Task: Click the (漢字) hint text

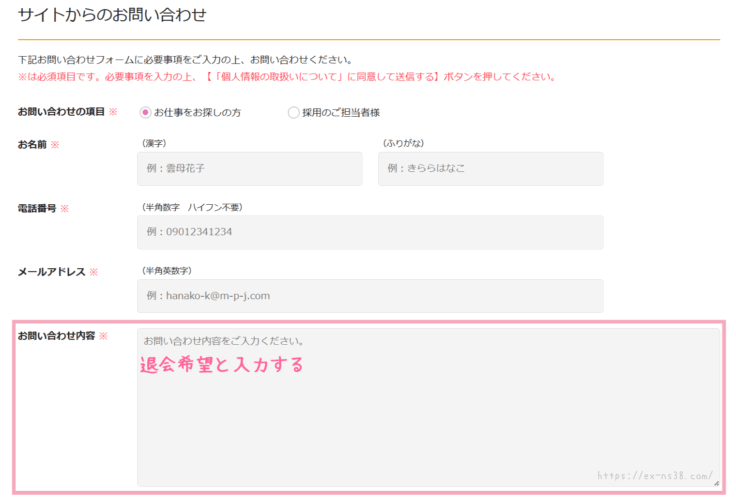Action: (154, 143)
